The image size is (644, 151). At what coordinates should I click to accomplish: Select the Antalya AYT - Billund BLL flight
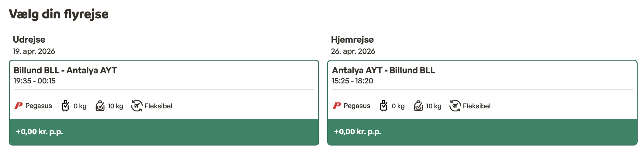[383, 70]
